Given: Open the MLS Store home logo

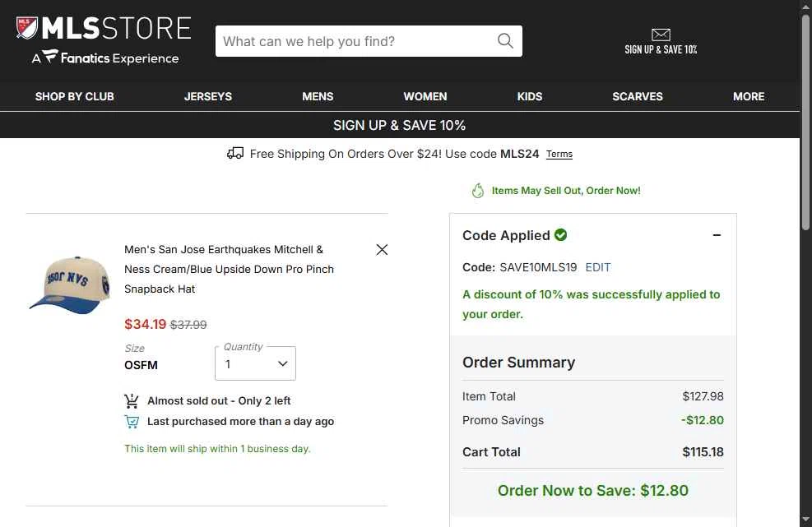Looking at the screenshot, I should (x=104, y=28).
